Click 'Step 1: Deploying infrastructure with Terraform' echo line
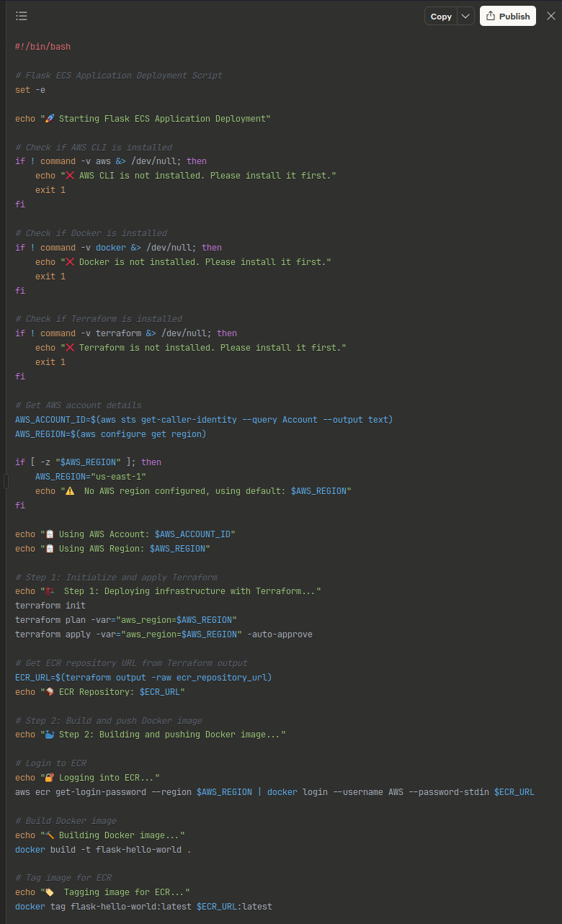 [168, 591]
